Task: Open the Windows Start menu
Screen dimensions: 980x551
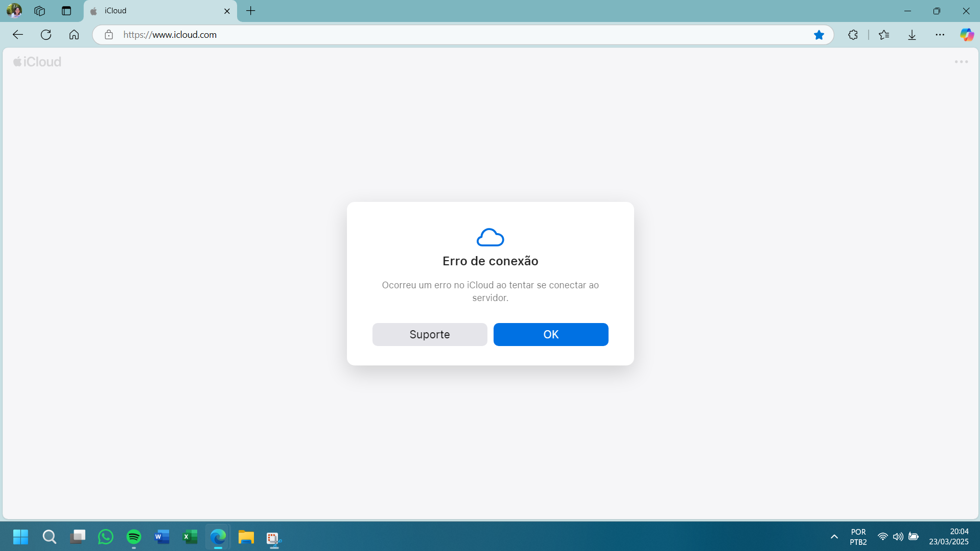Action: (20, 537)
